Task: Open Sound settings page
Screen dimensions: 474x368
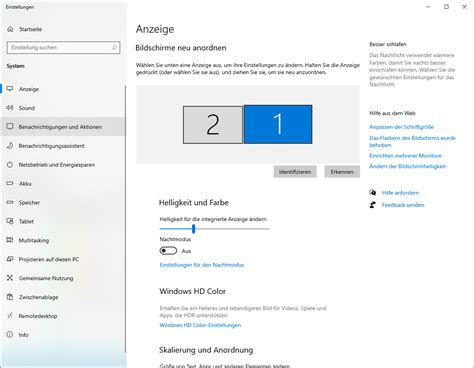Action: 63,108
